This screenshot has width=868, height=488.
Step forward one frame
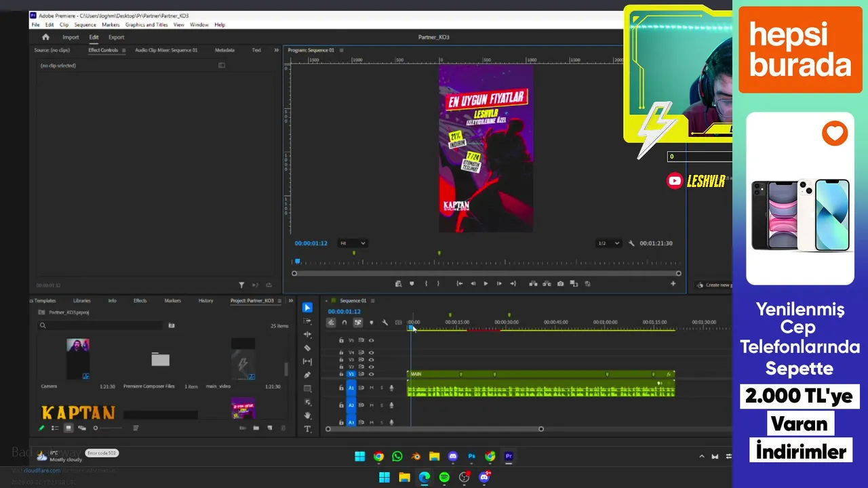(x=499, y=283)
